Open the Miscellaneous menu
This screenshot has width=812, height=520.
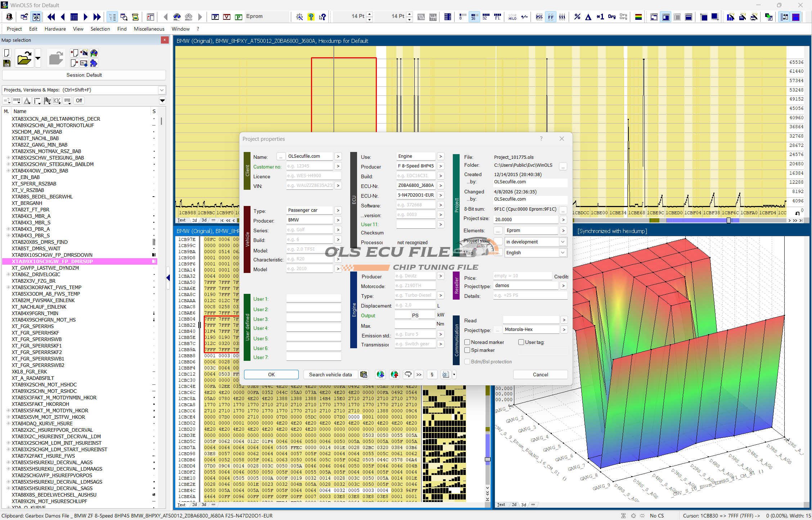coord(149,29)
